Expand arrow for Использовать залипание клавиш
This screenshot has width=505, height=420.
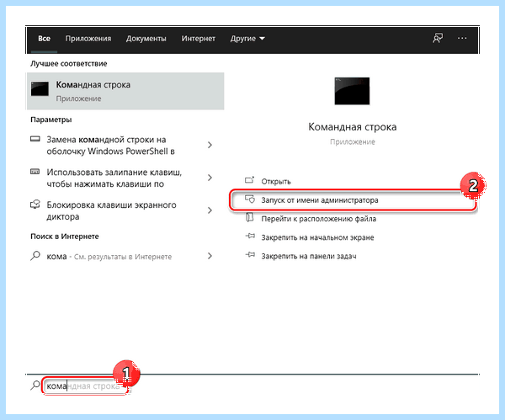click(210, 178)
